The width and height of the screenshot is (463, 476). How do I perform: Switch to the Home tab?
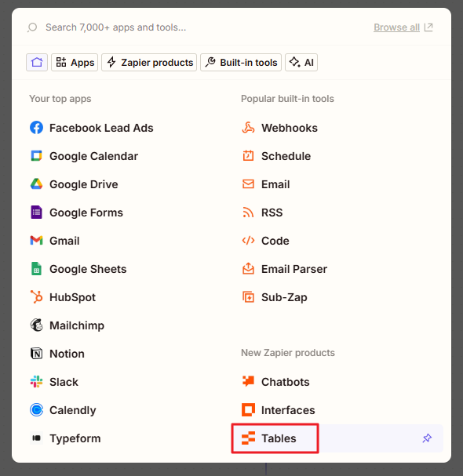tap(37, 62)
